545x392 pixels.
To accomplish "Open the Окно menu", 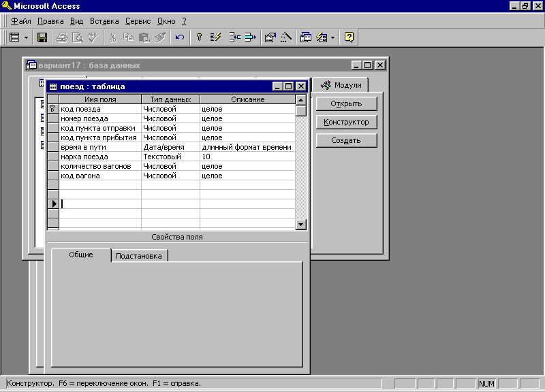I will [x=166, y=21].
